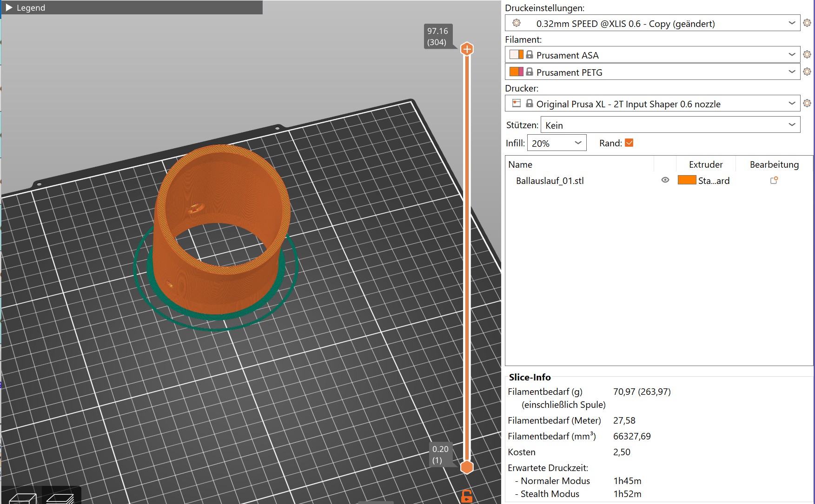Image resolution: width=815 pixels, height=504 pixels.
Task: Click the Slice-Info heading
Action: (530, 377)
